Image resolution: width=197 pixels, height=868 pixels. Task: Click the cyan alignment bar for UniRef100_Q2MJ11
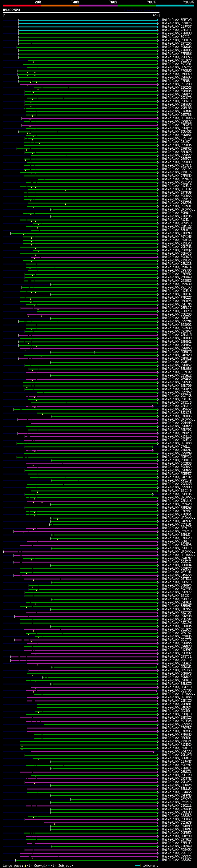click(x=88, y=30)
